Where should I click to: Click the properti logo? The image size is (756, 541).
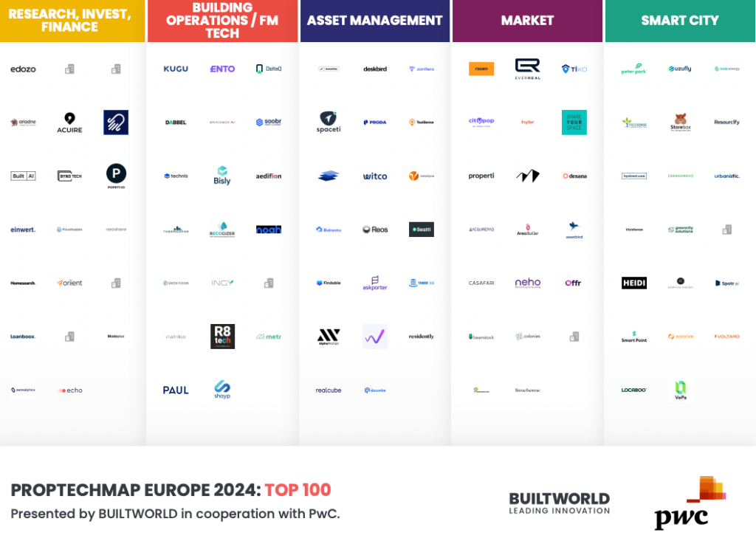tap(481, 176)
